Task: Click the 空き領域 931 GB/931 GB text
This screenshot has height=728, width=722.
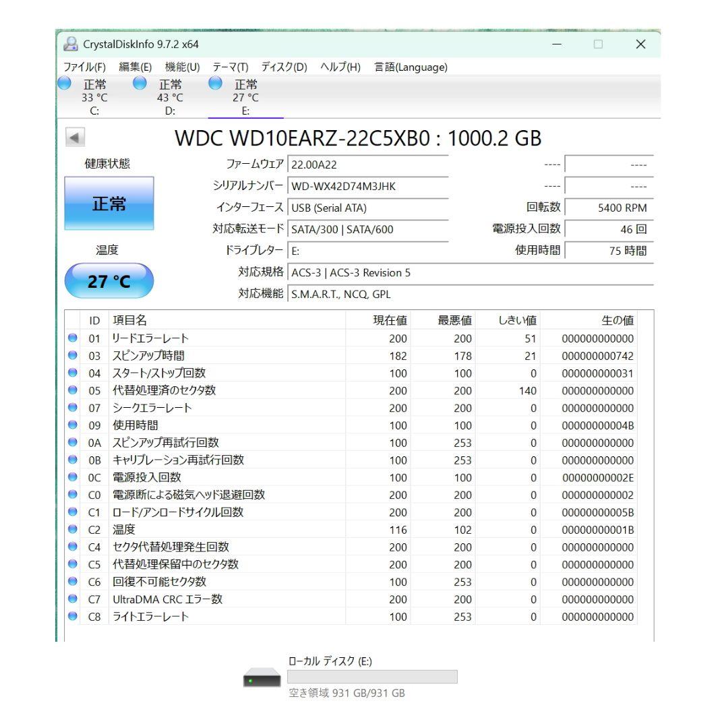Action: [x=347, y=693]
